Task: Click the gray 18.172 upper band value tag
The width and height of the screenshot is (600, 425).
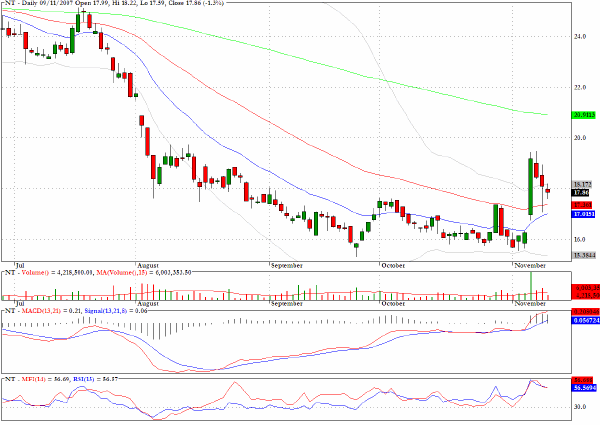Action: click(582, 184)
